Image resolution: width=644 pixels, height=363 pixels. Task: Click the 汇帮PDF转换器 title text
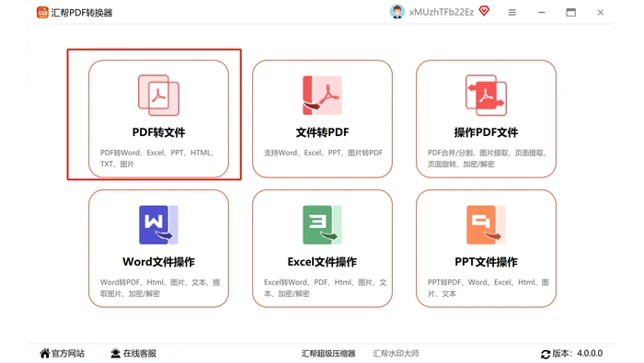click(82, 13)
